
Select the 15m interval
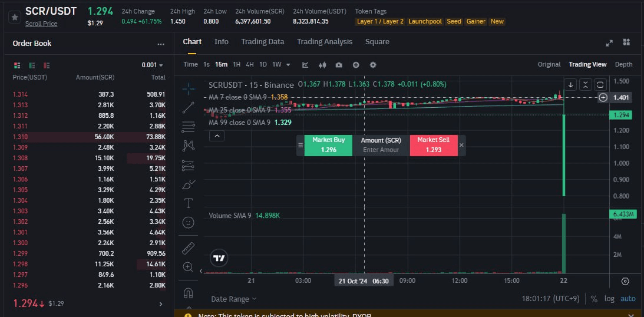click(x=222, y=64)
